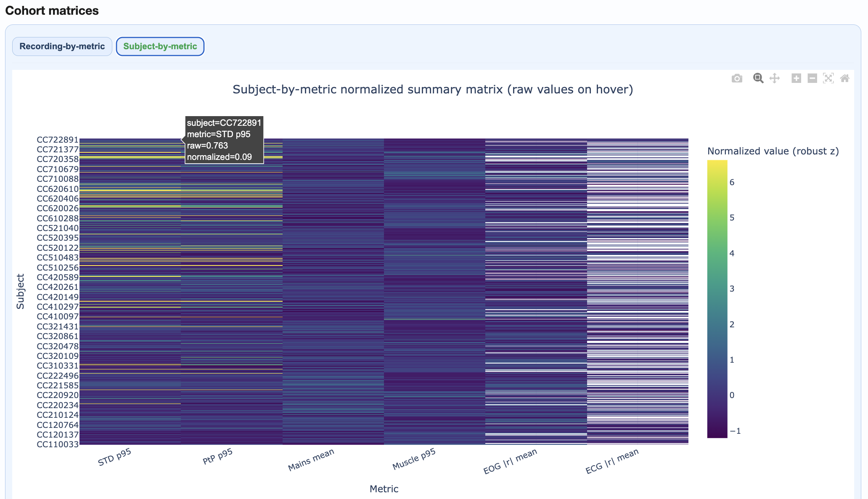Click the EOG |r| mean label
The height and width of the screenshot is (499, 868).
pyautogui.click(x=510, y=462)
